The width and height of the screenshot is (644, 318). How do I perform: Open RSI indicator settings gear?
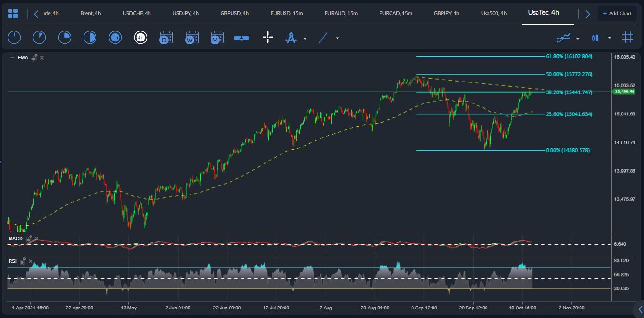tap(22, 261)
